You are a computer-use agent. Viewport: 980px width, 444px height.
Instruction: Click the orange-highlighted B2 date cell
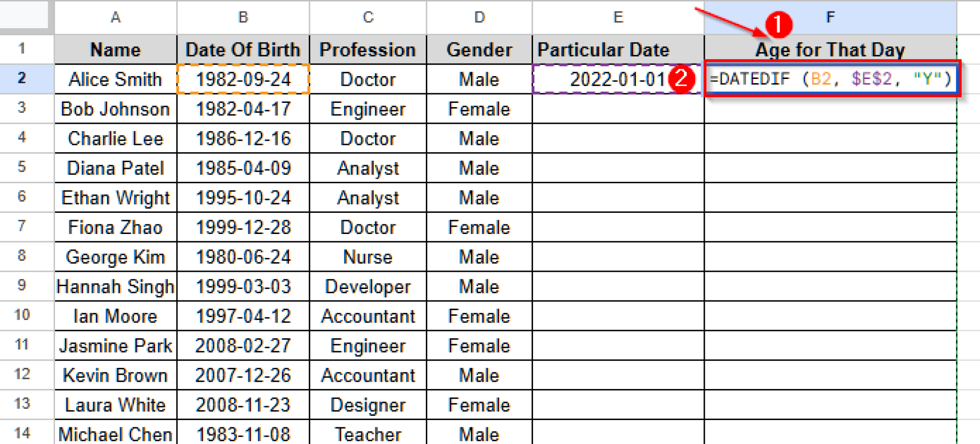(x=243, y=79)
